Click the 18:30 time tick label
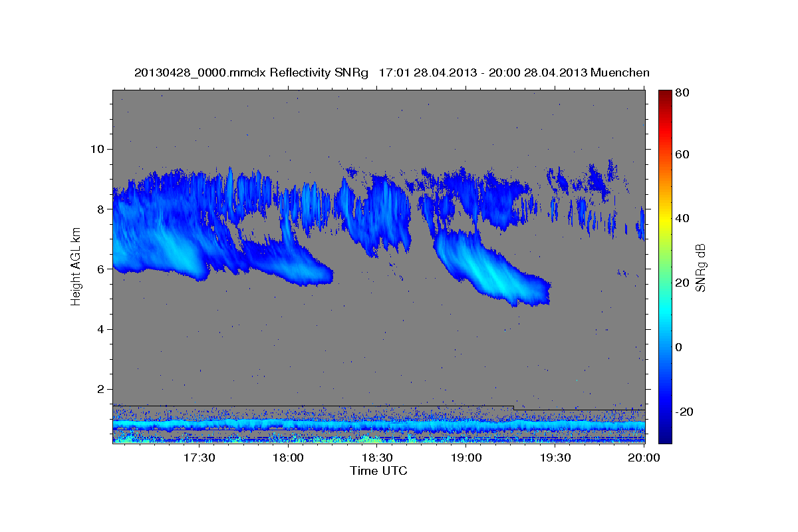This screenshot has width=798, height=532. 377,458
